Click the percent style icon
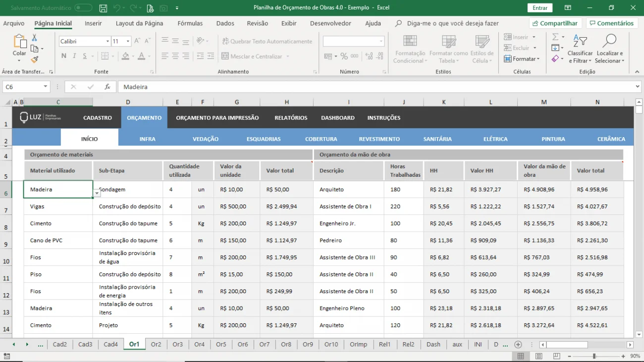The height and width of the screenshot is (362, 644). pos(344,56)
